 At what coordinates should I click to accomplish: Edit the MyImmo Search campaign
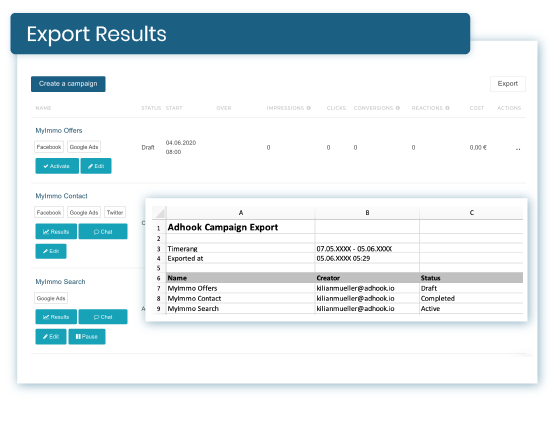51,337
